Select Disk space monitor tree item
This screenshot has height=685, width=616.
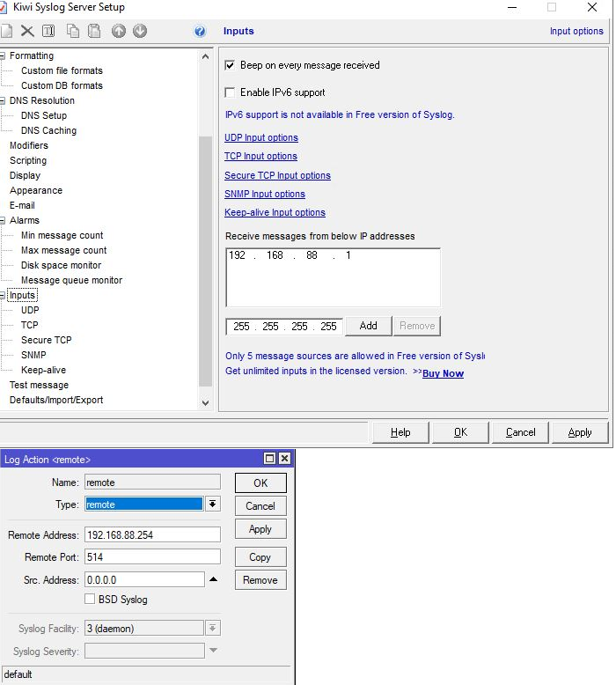[x=61, y=265]
